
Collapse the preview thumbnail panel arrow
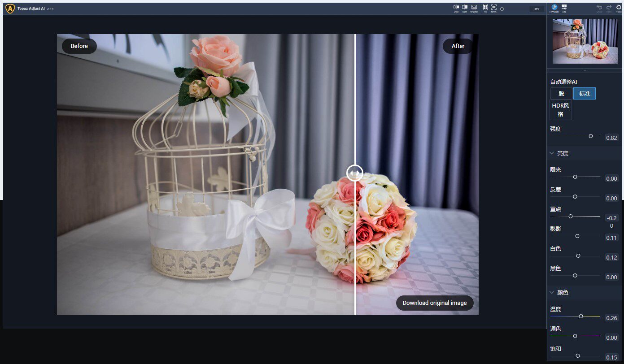(585, 70)
